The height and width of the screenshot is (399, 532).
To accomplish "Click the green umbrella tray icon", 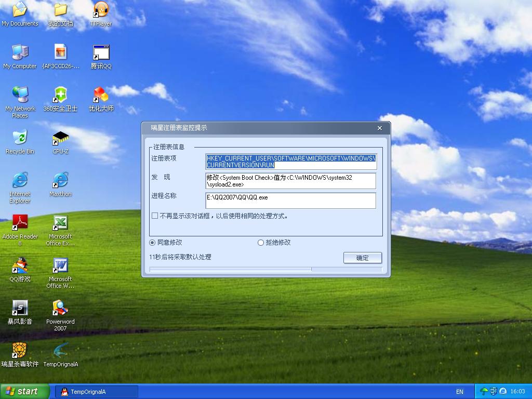I will coord(484,392).
